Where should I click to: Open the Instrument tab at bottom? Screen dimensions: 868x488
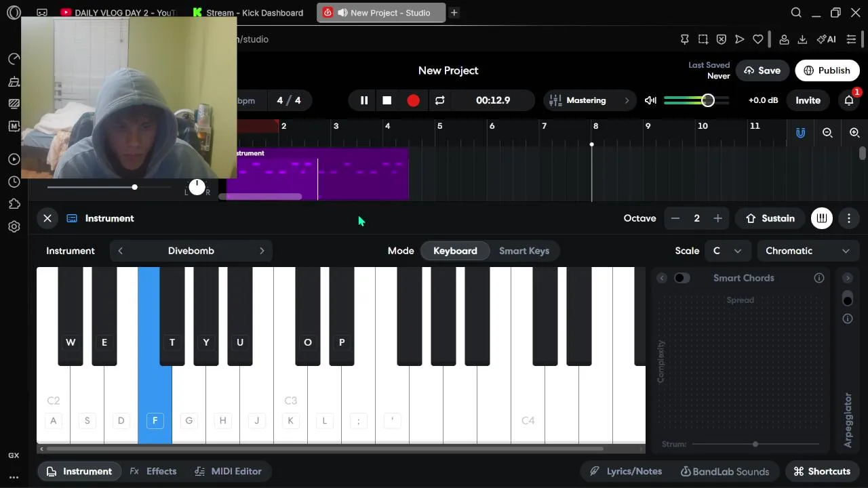(80, 471)
